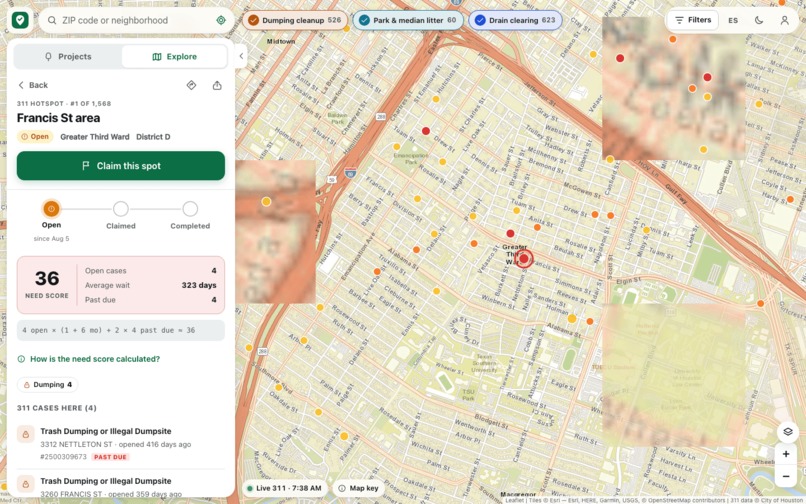Switch to the Projects tab
This screenshot has height=504, width=806.
click(68, 57)
